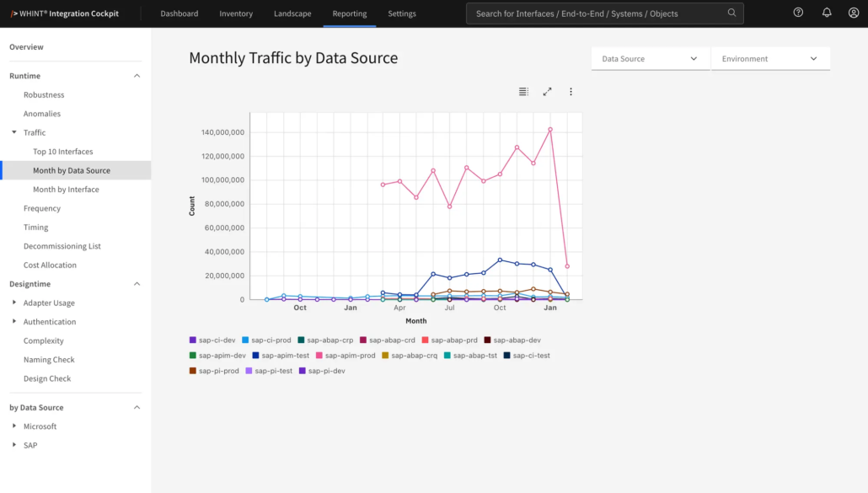Open the chart three-dot options menu

[571, 92]
